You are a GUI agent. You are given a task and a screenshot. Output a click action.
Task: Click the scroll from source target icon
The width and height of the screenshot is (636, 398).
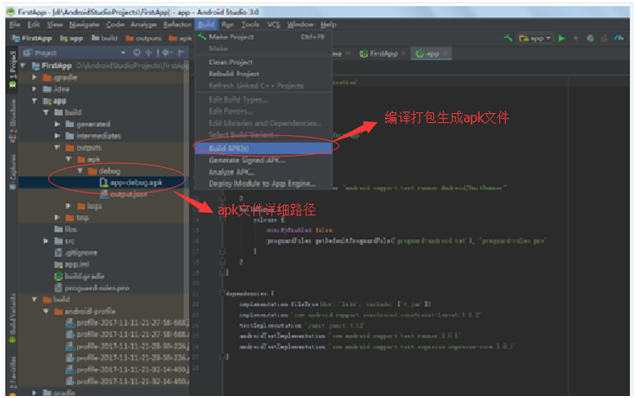tap(137, 53)
